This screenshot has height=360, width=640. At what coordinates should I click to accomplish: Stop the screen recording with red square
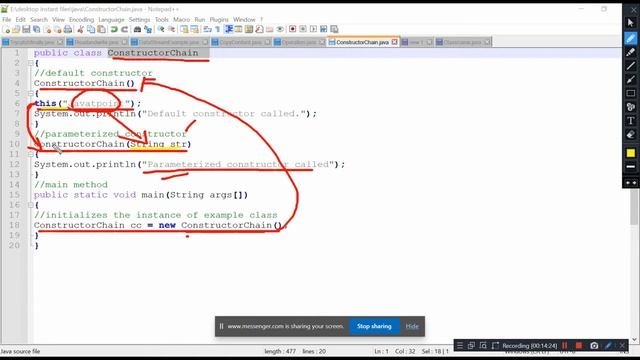pyautogui.click(x=578, y=345)
